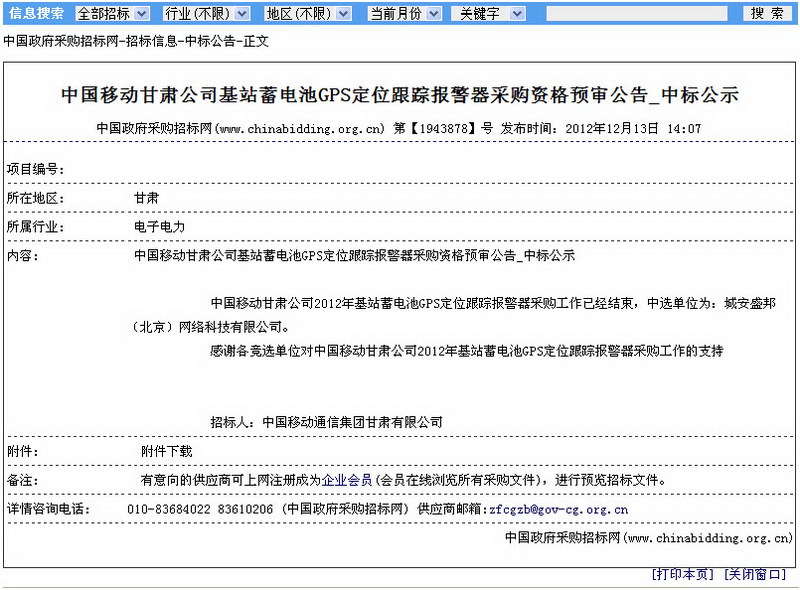Click 招标人 中国移动通信集团甘肃有限公司 line
The image size is (800, 590).
point(327,423)
